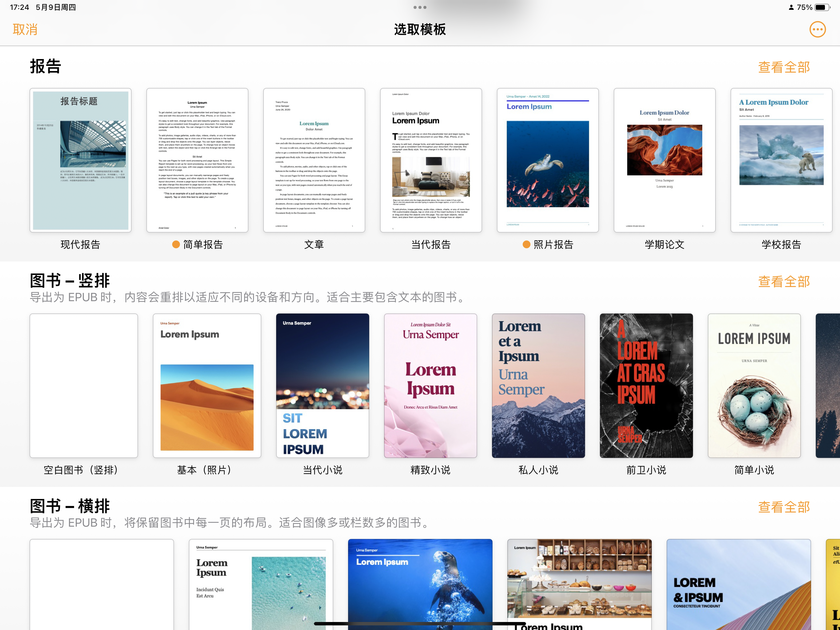This screenshot has width=840, height=630.
Task: Create a 空白图书（竖排）blank book
Action: click(84, 385)
